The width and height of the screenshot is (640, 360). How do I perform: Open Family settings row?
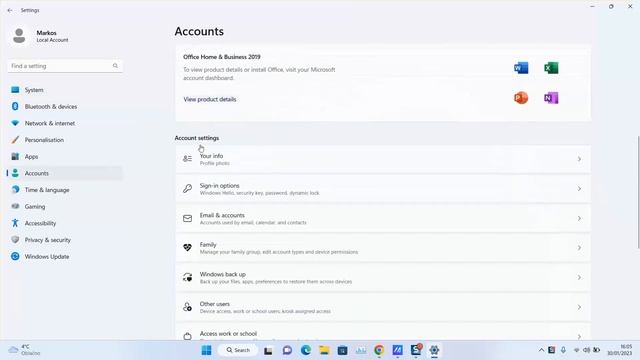(383, 248)
